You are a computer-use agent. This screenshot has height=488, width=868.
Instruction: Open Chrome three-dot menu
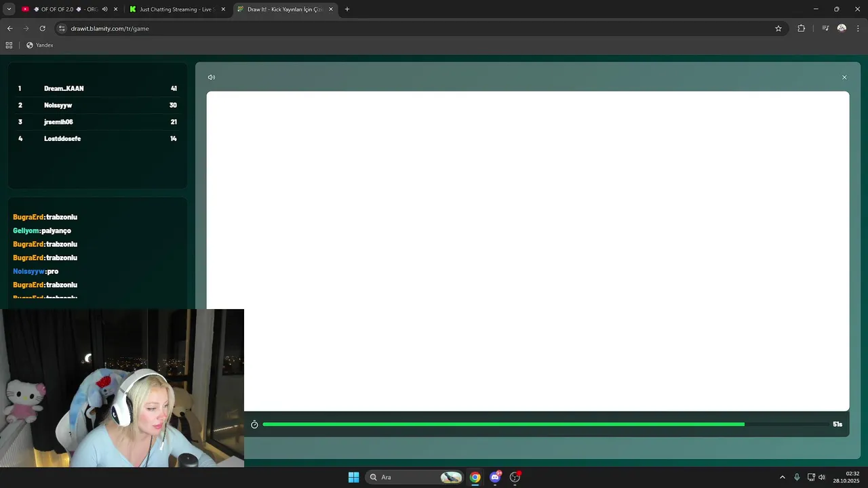point(858,28)
